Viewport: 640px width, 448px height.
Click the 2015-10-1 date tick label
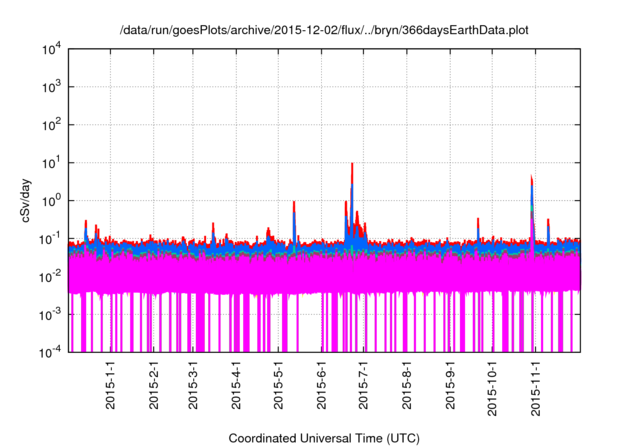click(x=492, y=388)
